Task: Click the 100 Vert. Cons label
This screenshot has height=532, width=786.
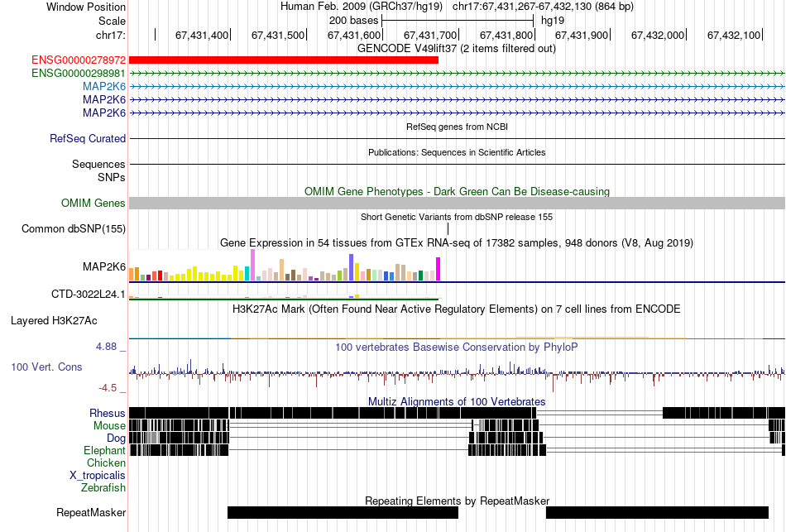Action: [x=46, y=367]
